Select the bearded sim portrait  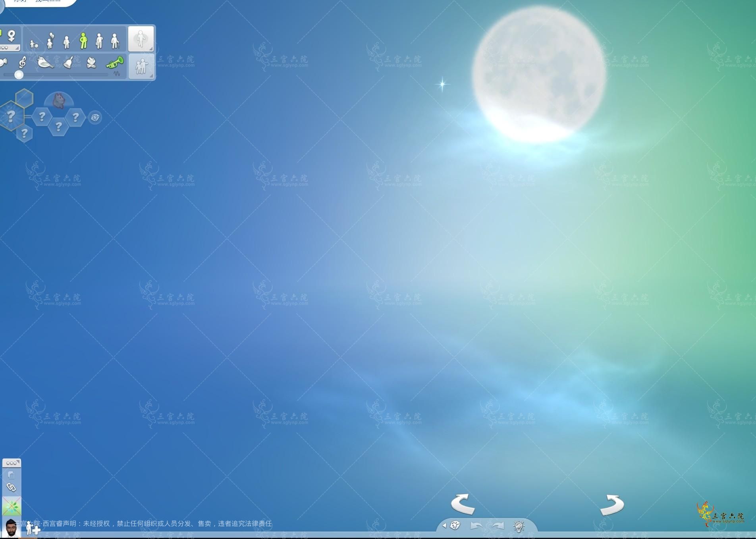pos(12,528)
